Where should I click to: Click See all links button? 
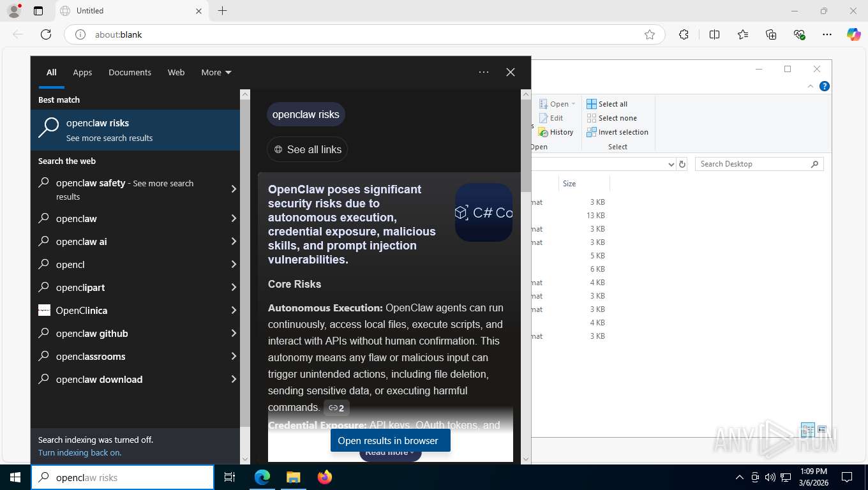point(307,149)
